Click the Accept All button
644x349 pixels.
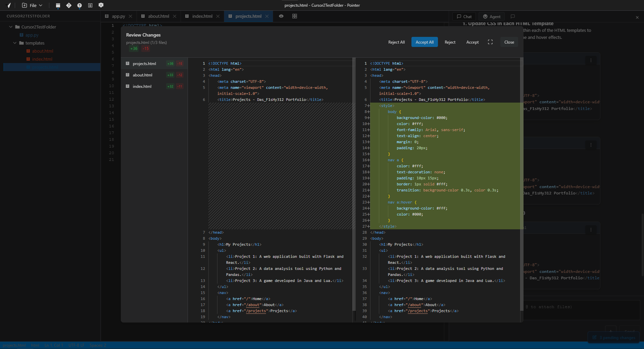click(x=424, y=42)
